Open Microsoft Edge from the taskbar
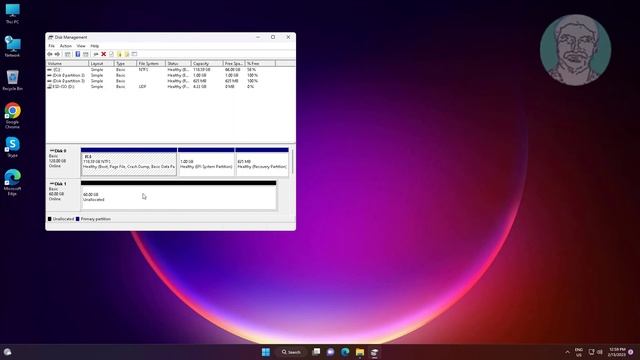Screen dimensions: 640x360 click(x=345, y=352)
